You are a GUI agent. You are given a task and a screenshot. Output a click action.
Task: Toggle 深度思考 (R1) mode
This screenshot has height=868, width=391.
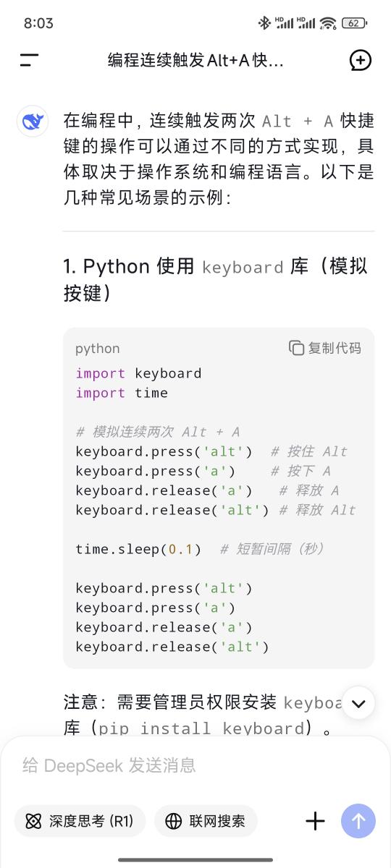(x=80, y=821)
